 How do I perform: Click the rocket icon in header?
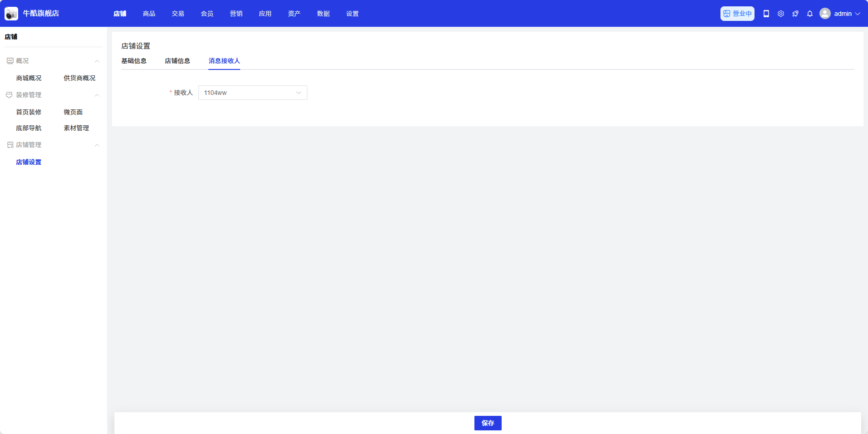795,14
